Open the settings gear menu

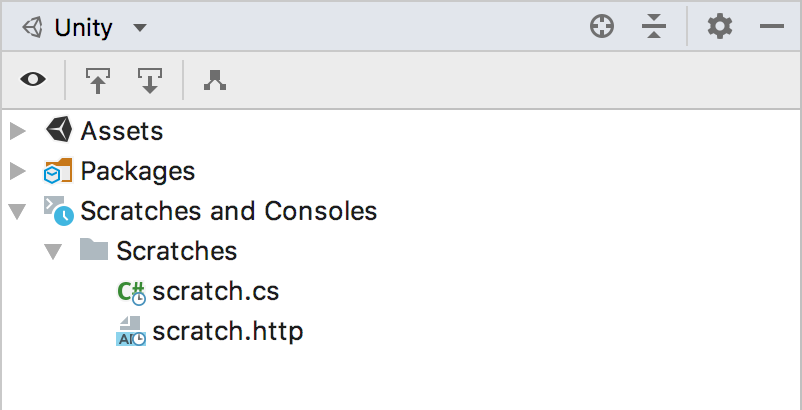(720, 27)
